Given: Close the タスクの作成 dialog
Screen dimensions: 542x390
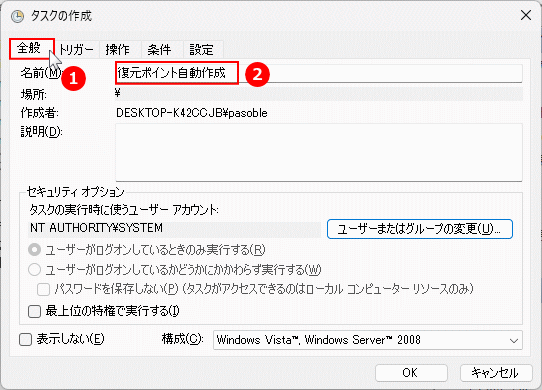Looking at the screenshot, I should point(526,15).
